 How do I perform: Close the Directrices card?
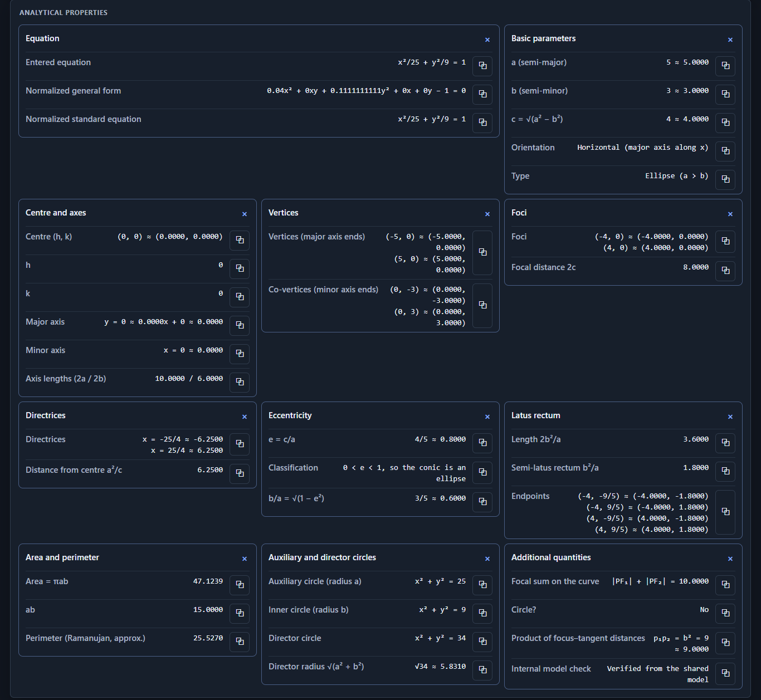245,417
